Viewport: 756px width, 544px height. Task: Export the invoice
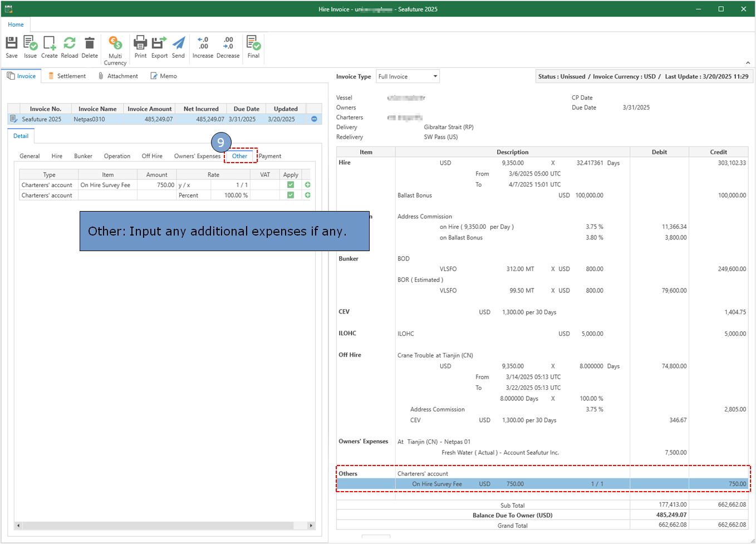coord(159,43)
